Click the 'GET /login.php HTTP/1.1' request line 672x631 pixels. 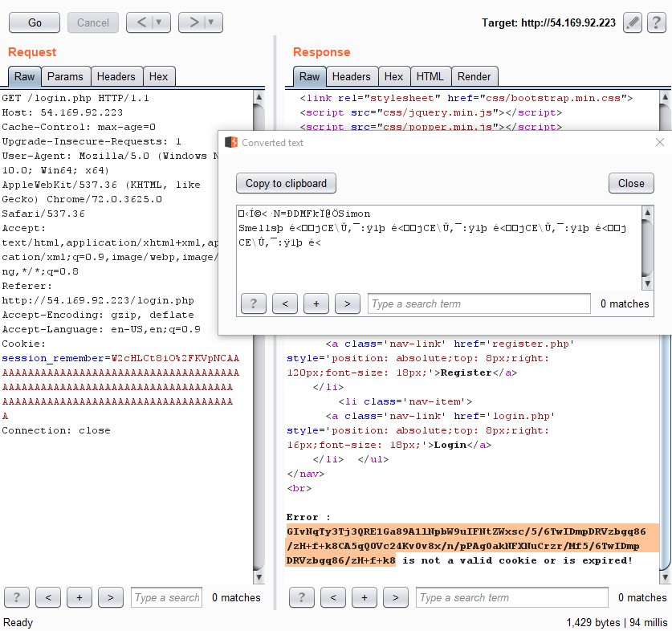click(x=75, y=98)
